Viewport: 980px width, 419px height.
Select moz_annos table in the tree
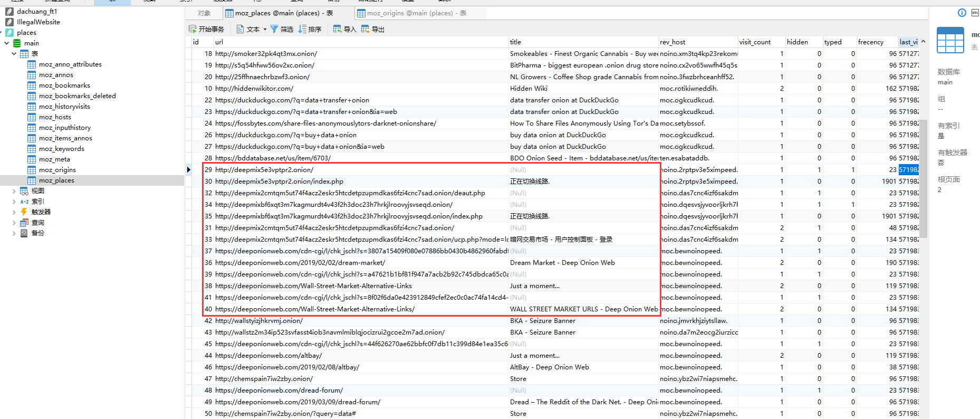tap(56, 74)
